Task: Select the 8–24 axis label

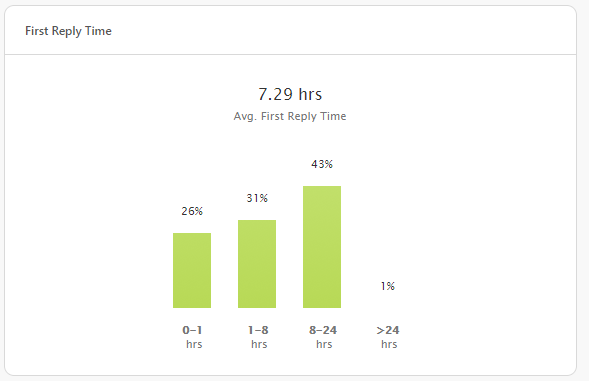Action: point(323,330)
